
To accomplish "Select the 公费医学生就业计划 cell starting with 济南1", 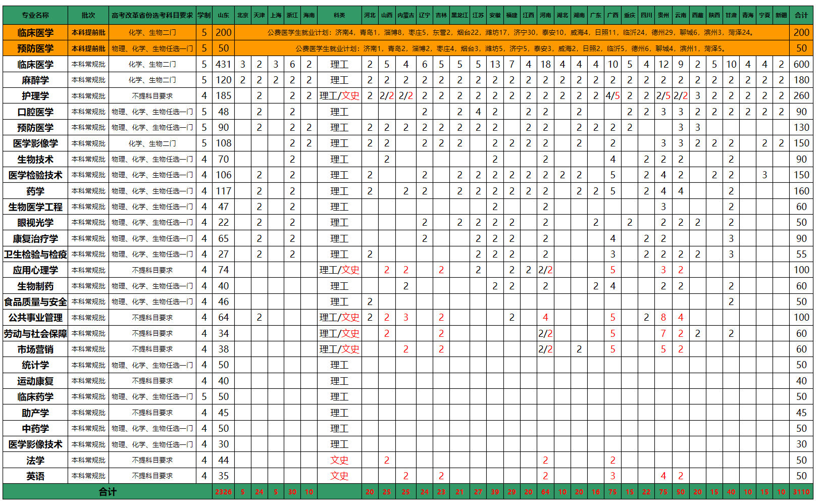I will point(512,48).
